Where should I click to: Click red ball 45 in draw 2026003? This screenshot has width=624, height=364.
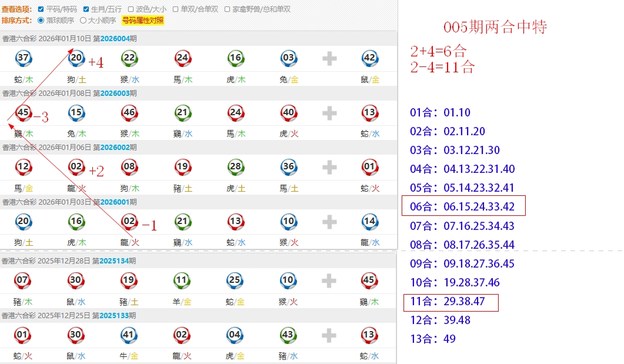[x=24, y=112]
